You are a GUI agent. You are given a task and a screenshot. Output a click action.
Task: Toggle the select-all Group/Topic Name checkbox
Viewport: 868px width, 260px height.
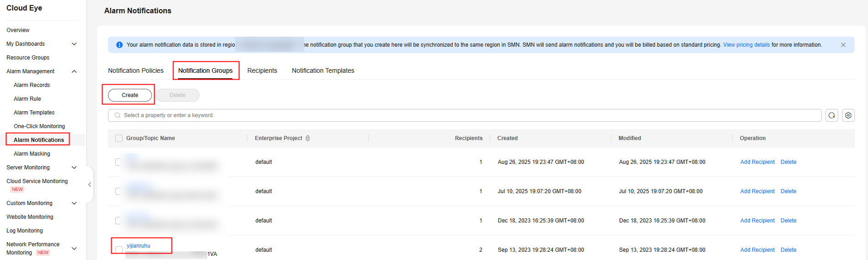[x=119, y=138]
